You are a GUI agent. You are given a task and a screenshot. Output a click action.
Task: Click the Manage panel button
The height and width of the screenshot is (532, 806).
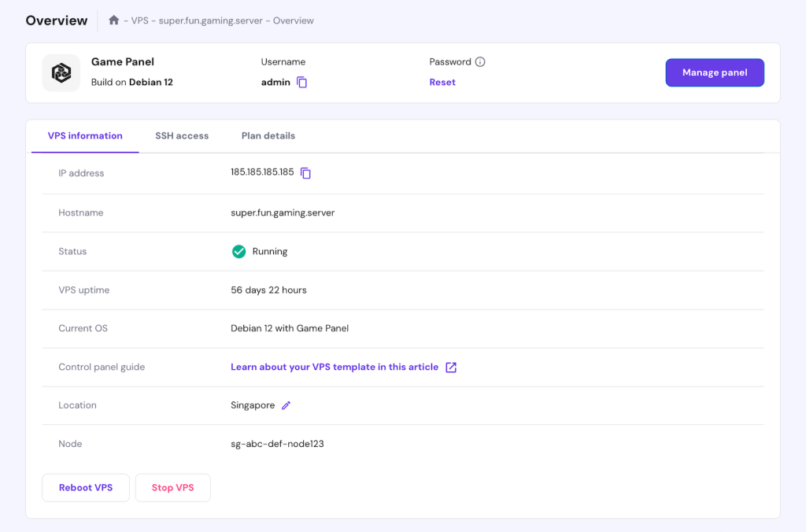click(714, 72)
